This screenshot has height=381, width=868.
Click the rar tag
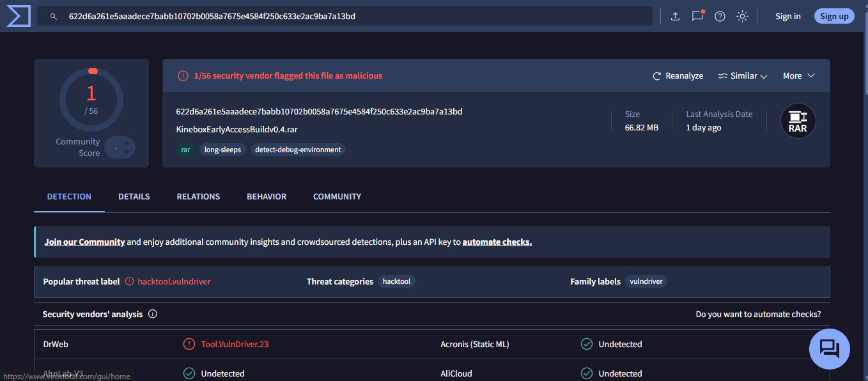pos(185,150)
